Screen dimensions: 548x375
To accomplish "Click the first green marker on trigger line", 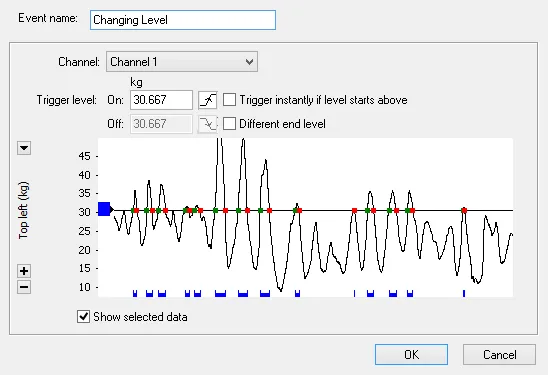I will [133, 210].
